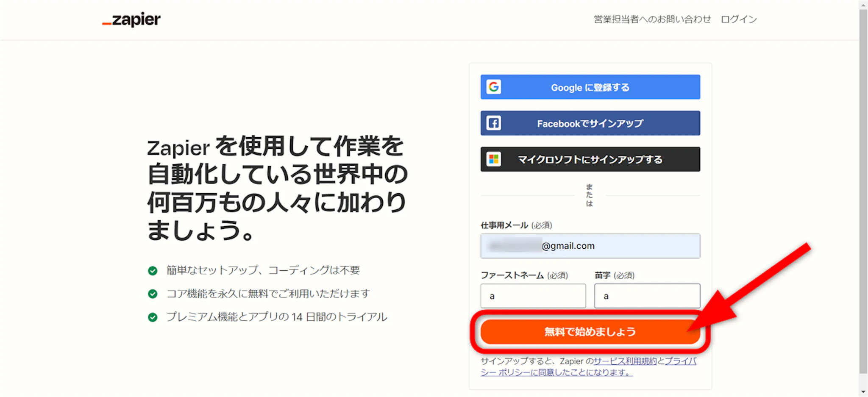
Task: Click the 簡単なセットアップ、コーディングは不要 text
Action: (263, 270)
